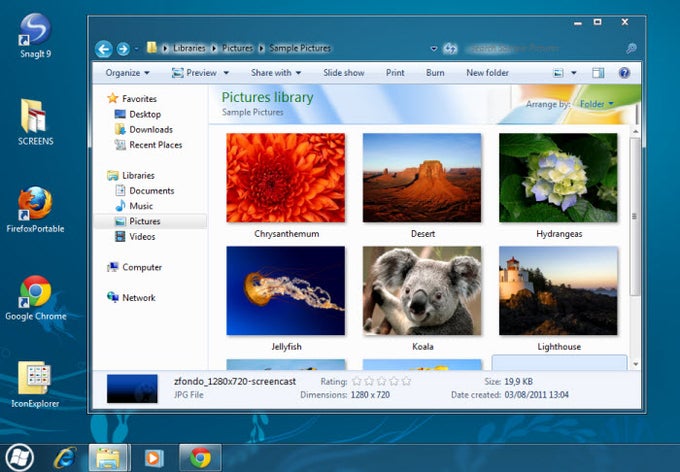Click the Date created value 03/08/2011 13:04
680x472 pixels.
pyautogui.click(x=536, y=395)
